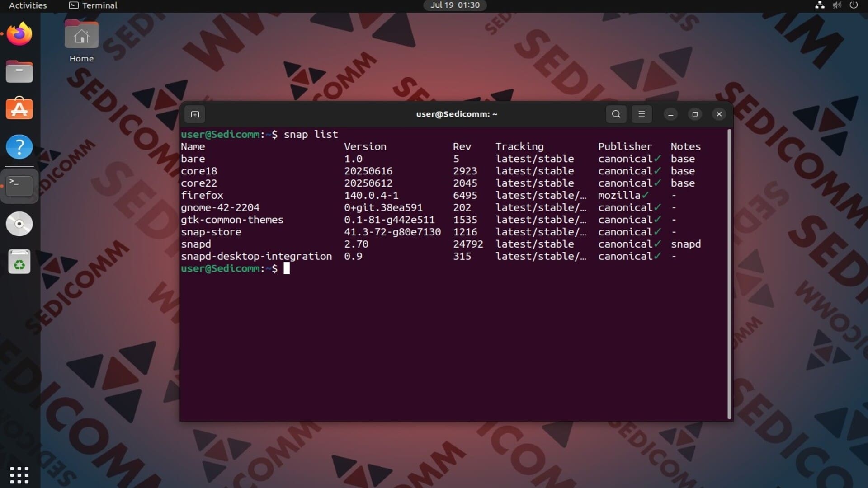Image resolution: width=868 pixels, height=488 pixels.
Task: Click the 'Name' column header
Action: pyautogui.click(x=193, y=147)
